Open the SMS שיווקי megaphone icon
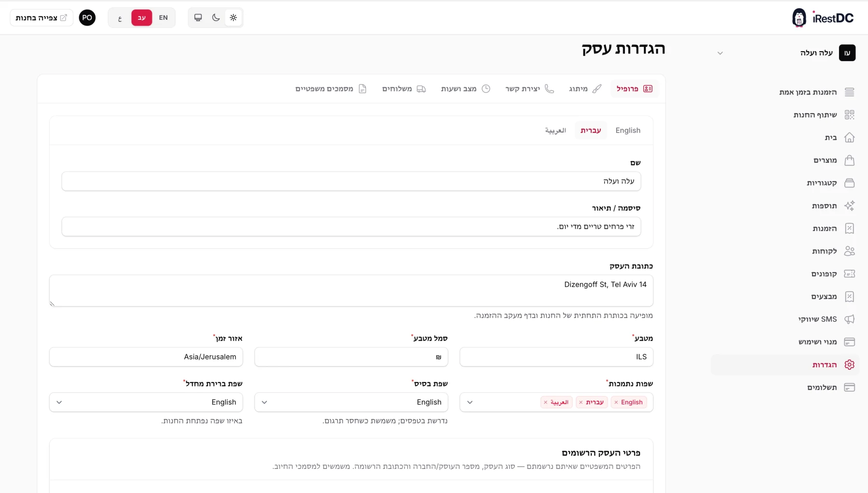Viewport: 868px width, 493px height. click(x=849, y=319)
